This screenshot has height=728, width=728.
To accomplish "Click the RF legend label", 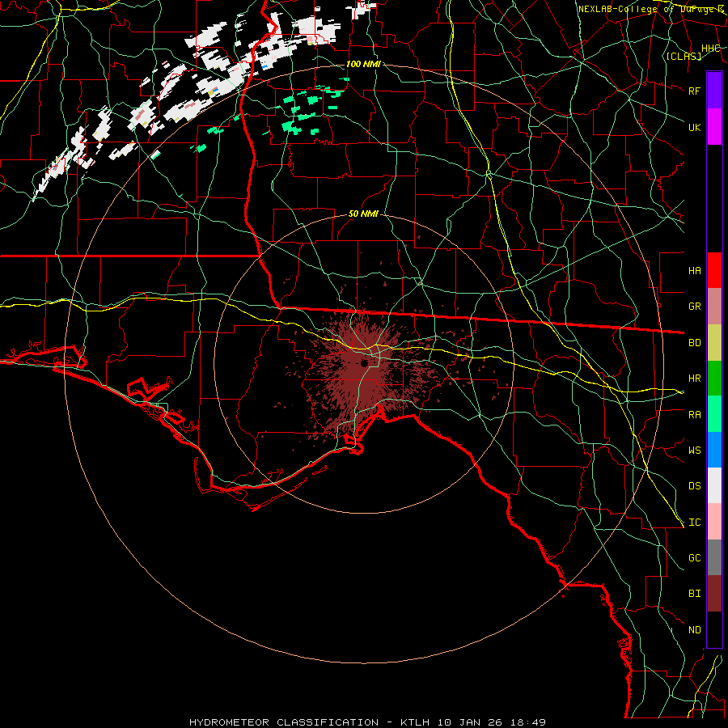I will 695,91.
